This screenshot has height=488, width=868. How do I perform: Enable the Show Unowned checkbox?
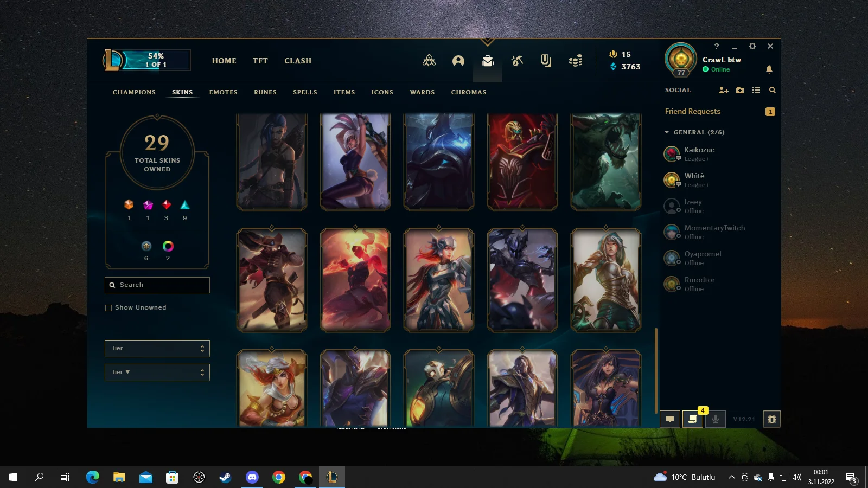(x=108, y=308)
